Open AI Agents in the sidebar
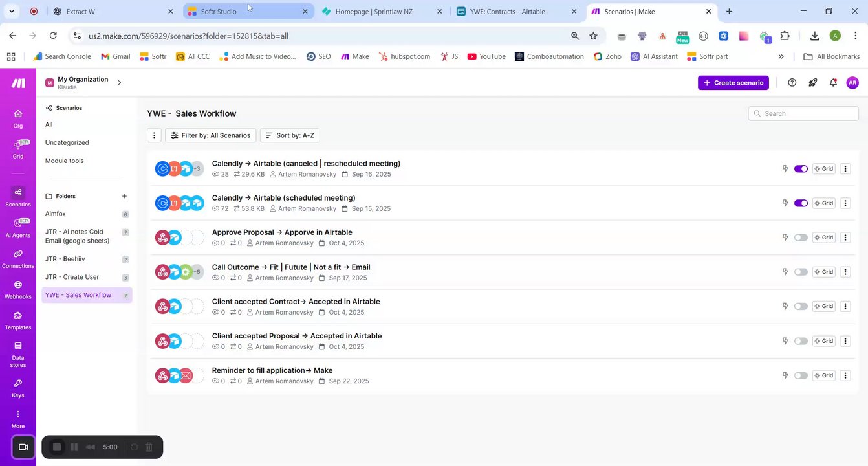Screen dimensions: 868x466 [18, 228]
